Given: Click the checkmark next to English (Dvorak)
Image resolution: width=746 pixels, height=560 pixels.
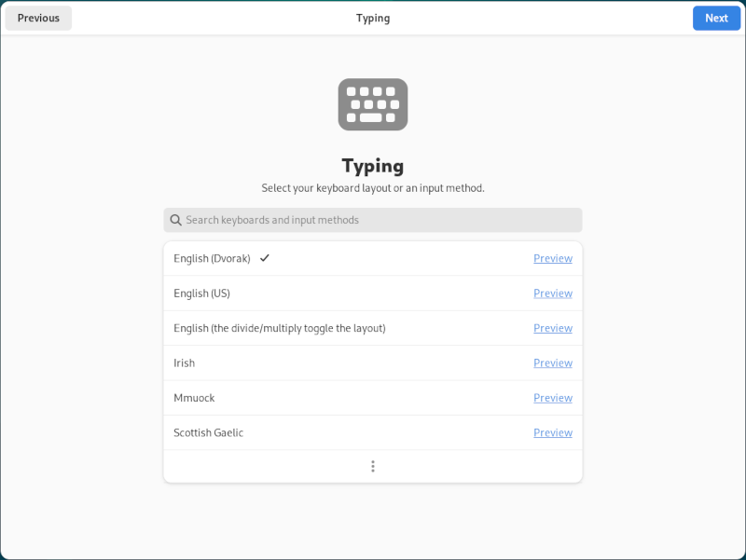Looking at the screenshot, I should (x=265, y=258).
